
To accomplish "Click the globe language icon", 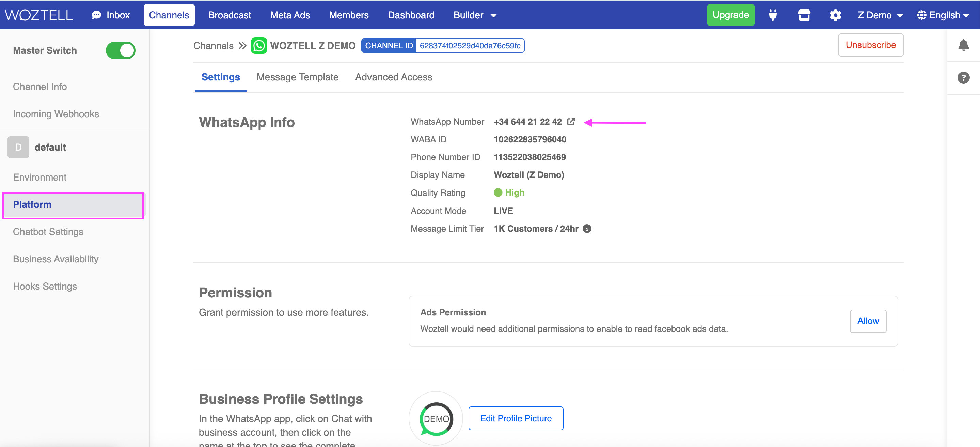I will pyautogui.click(x=921, y=15).
